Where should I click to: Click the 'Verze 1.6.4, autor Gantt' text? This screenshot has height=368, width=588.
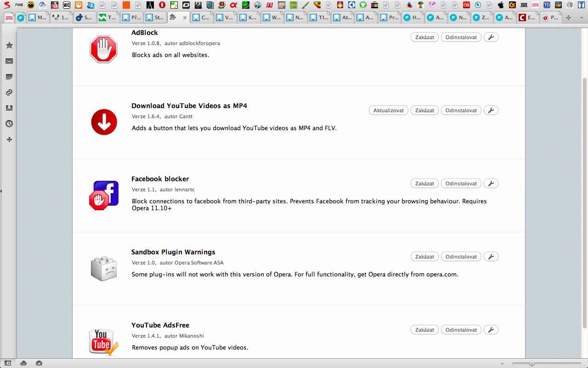coord(162,116)
